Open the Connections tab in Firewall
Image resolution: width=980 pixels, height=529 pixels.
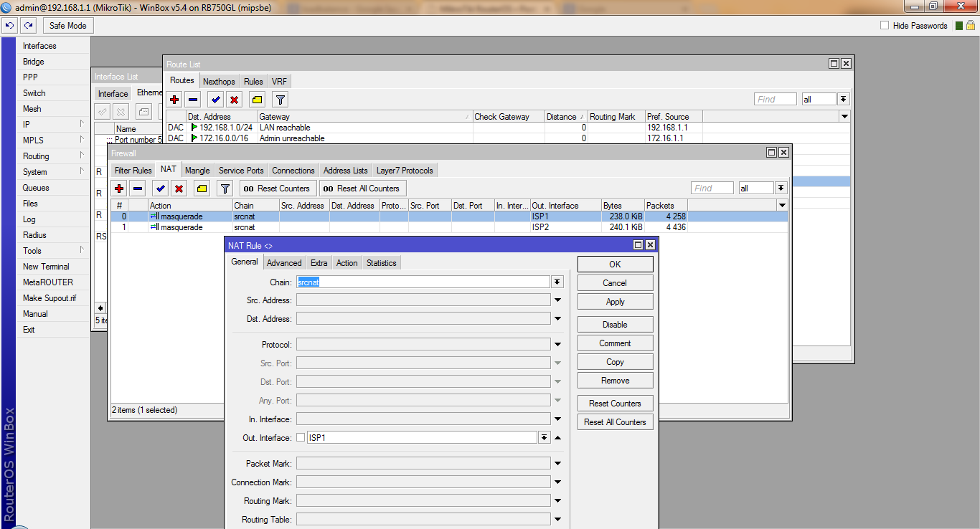(x=293, y=171)
